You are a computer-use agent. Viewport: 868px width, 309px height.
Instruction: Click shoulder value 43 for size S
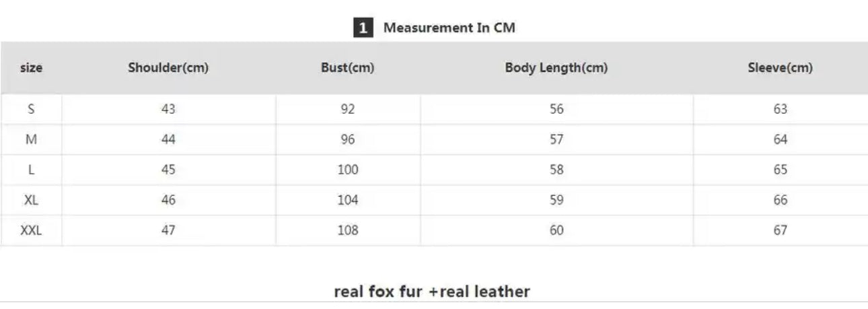click(168, 110)
